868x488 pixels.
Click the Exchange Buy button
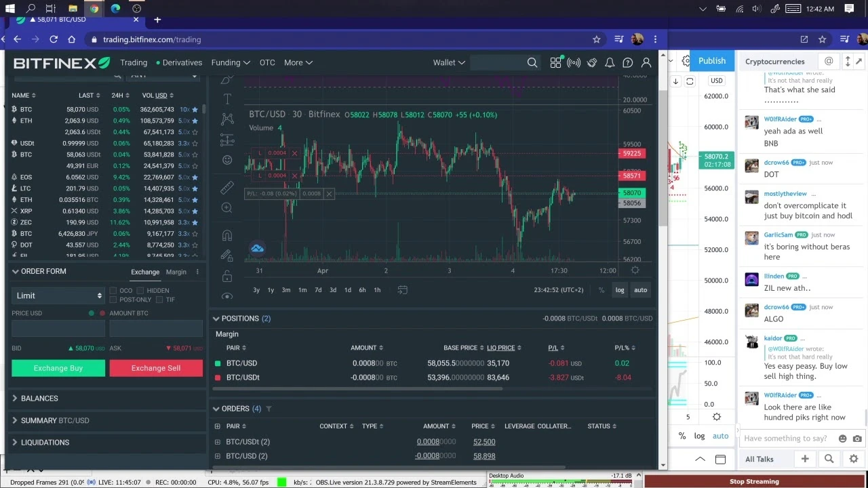(58, 368)
